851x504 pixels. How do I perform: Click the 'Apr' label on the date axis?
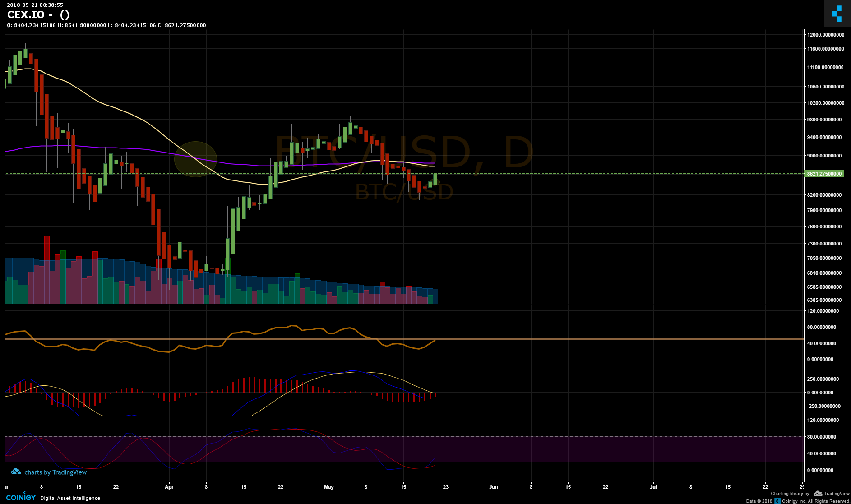169,487
